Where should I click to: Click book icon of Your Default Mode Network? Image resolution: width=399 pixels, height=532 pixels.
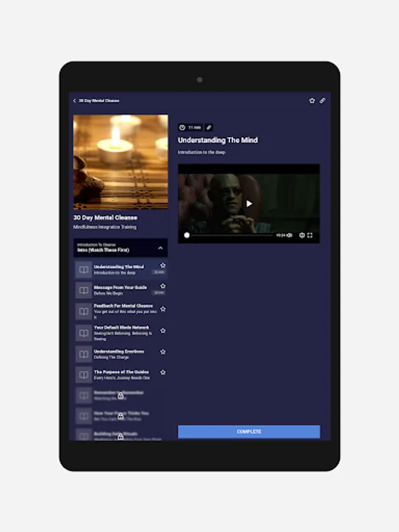point(83,333)
